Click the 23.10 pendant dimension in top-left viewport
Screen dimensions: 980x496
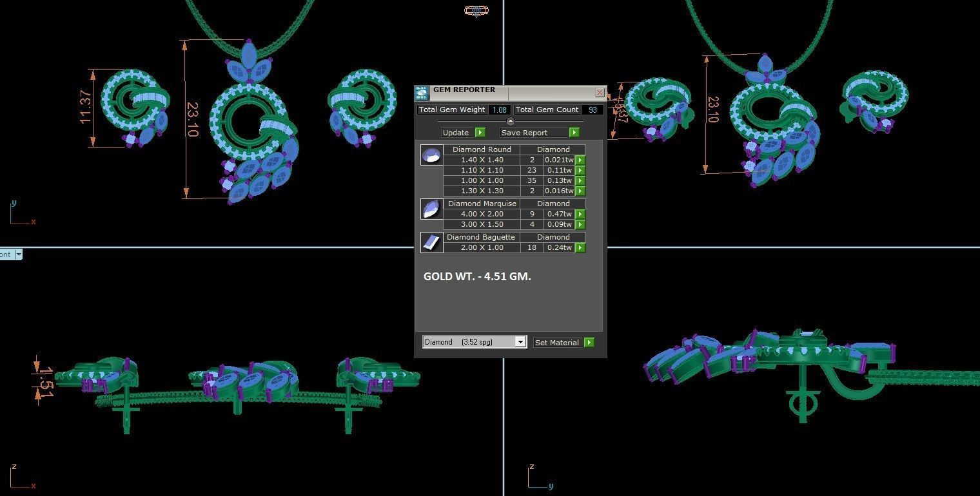(x=192, y=119)
